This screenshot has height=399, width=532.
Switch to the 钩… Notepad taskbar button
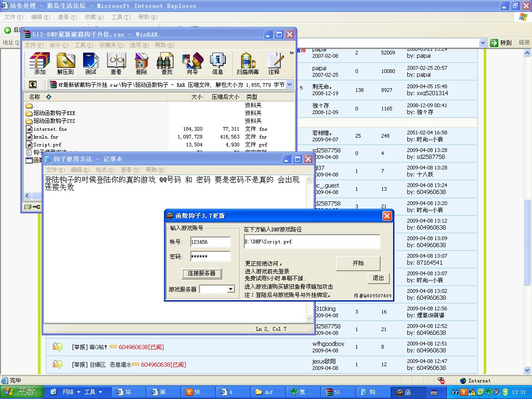pyautogui.click(x=372, y=392)
